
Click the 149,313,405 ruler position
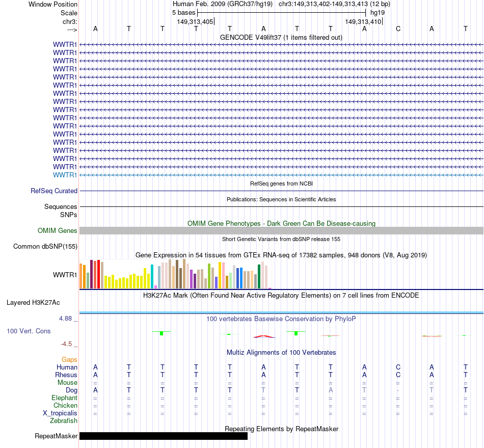point(195,21)
